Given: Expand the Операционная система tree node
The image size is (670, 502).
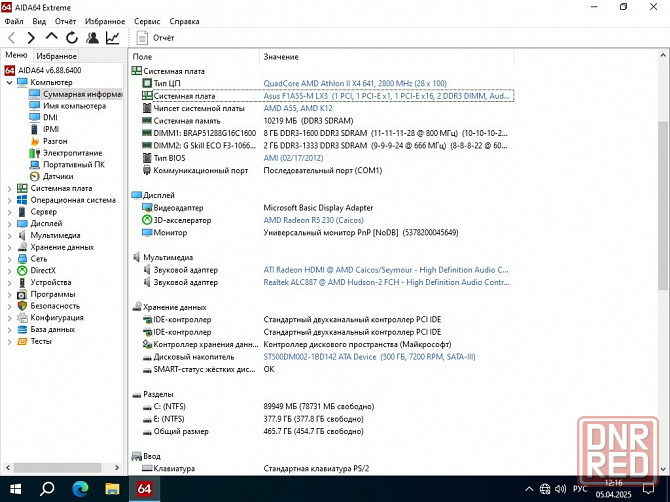Looking at the screenshot, I should pyautogui.click(x=9, y=200).
